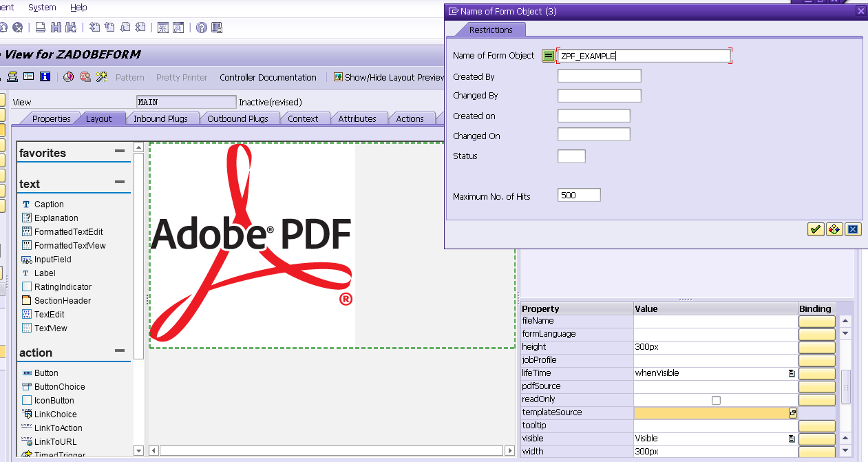Cancel the dialog with blue X icon
The width and height of the screenshot is (868, 462).
click(x=853, y=229)
